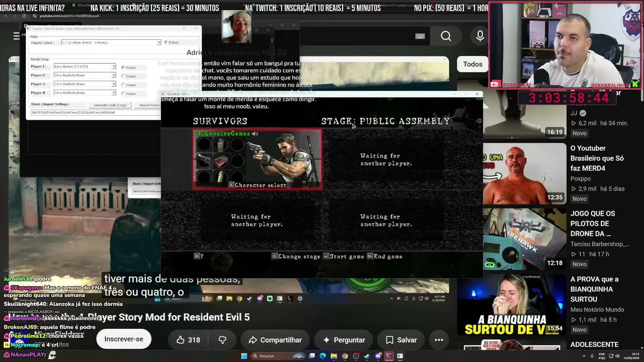644x362 pixels.
Task: Click the help question mark in game
Action: [x=199, y=256]
